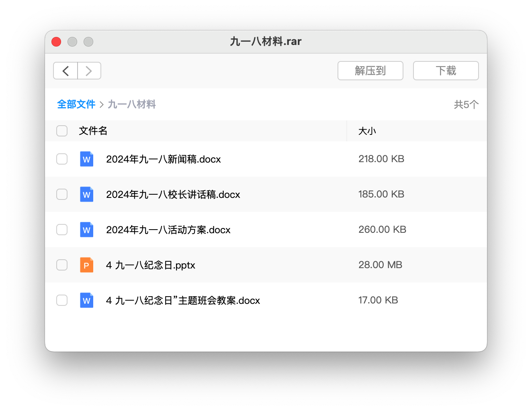The image size is (532, 411).
Task: Check the box for 主题班会教案.docx
Action: coord(62,300)
